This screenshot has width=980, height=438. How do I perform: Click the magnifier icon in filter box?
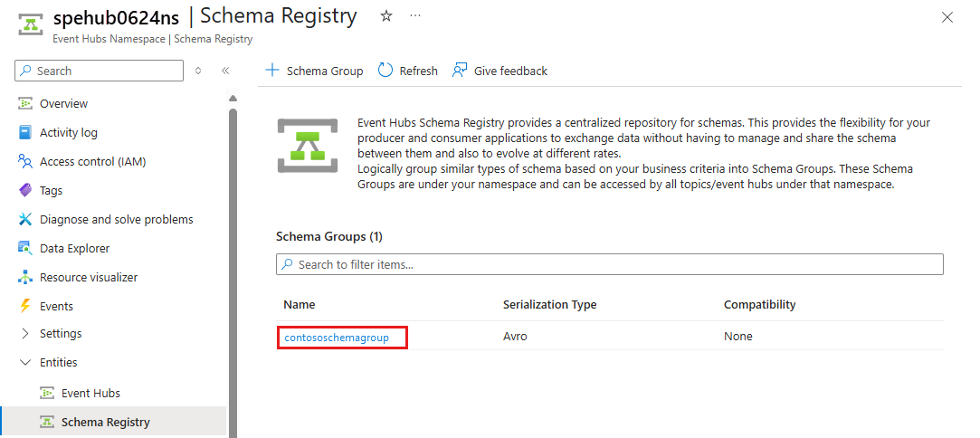pos(287,264)
